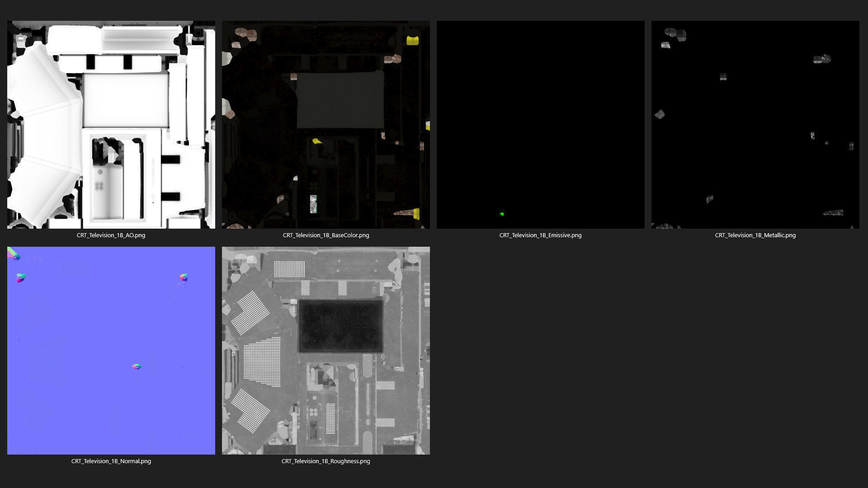Select the Metallic map thumbnail
868x488 pixels.
[755, 124]
